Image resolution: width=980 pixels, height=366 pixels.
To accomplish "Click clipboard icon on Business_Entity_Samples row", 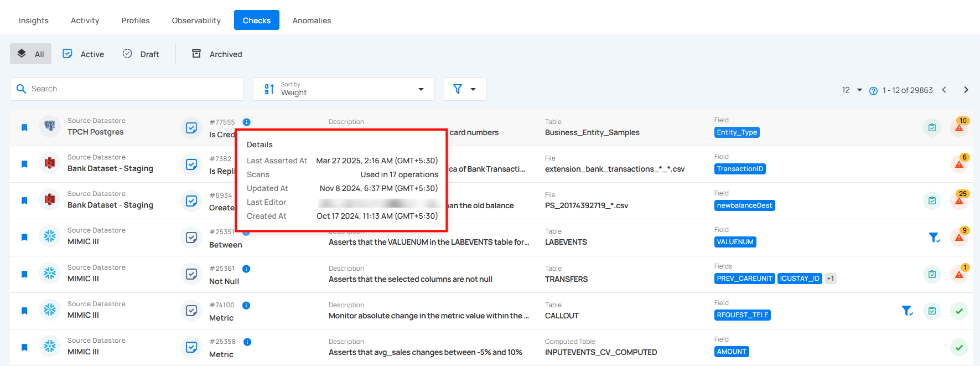I will pyautogui.click(x=932, y=127).
